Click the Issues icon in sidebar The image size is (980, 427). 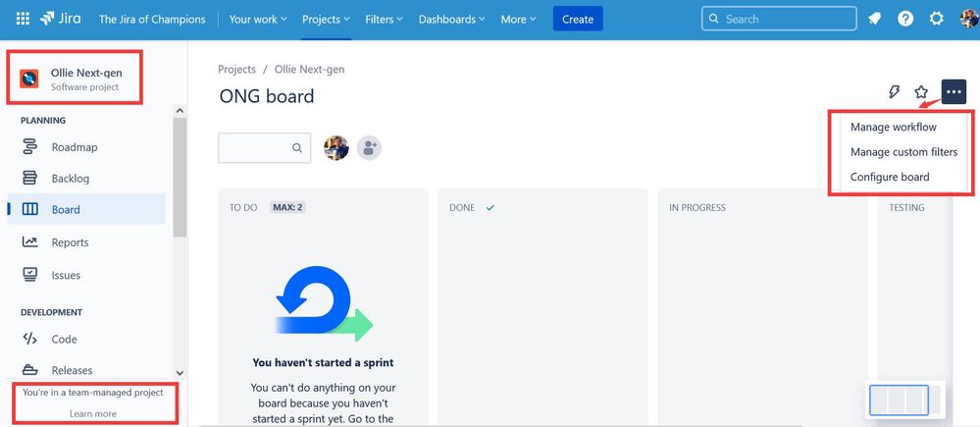point(29,275)
